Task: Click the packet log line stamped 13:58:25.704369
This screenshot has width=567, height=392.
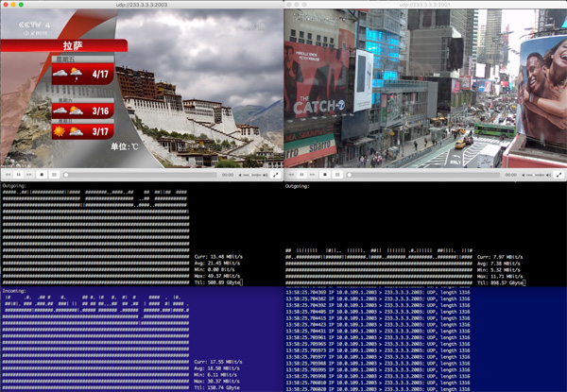Action: (378, 292)
